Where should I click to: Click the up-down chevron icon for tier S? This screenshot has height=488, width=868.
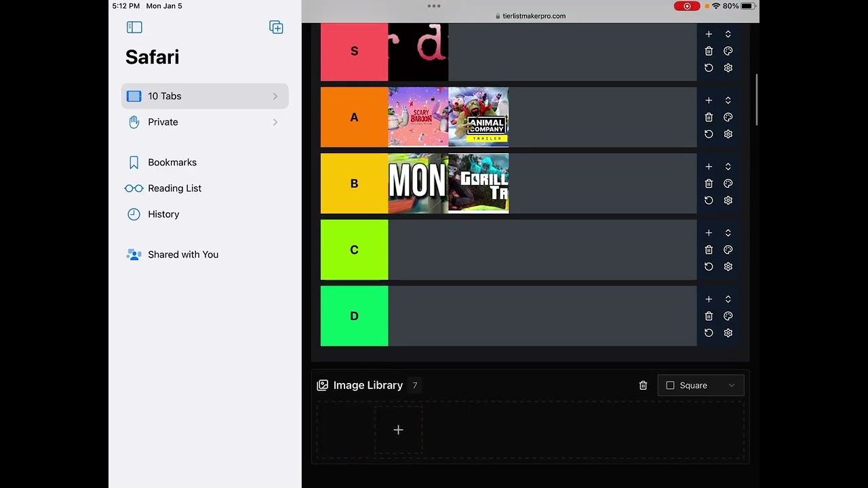728,34
